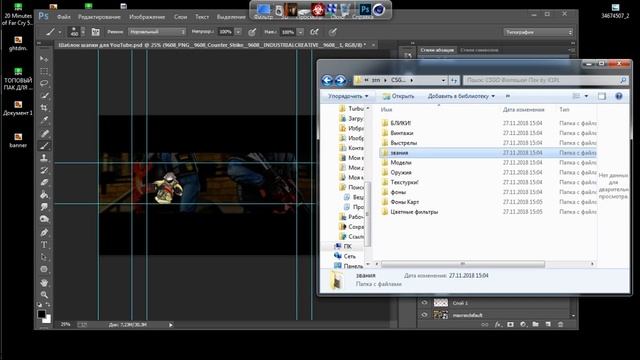This screenshot has height=360, width=640.
Task: Toggle airbrush mode in options bar
Action: pyautogui.click(x=314, y=32)
